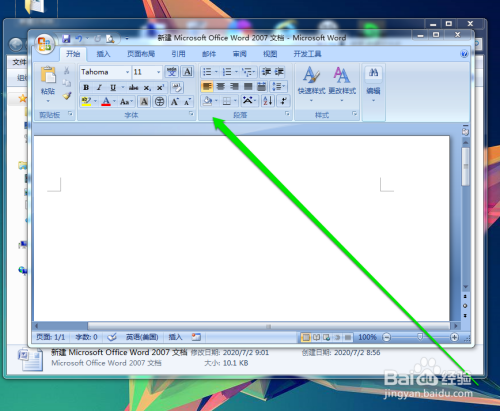The image size is (500, 411).
Task: Select the Format Painter brush icon
Action: click(x=67, y=96)
